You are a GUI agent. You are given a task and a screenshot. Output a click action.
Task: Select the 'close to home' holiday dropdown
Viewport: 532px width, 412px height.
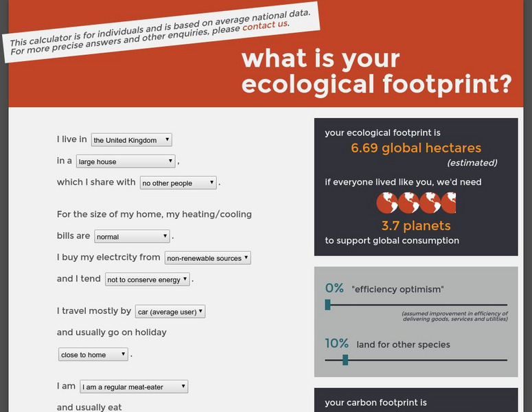[93, 355]
